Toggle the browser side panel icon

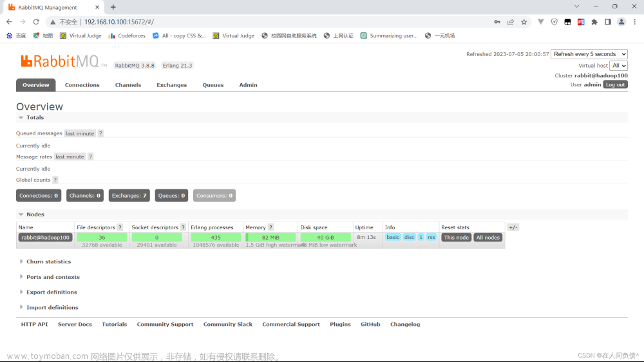click(608, 22)
